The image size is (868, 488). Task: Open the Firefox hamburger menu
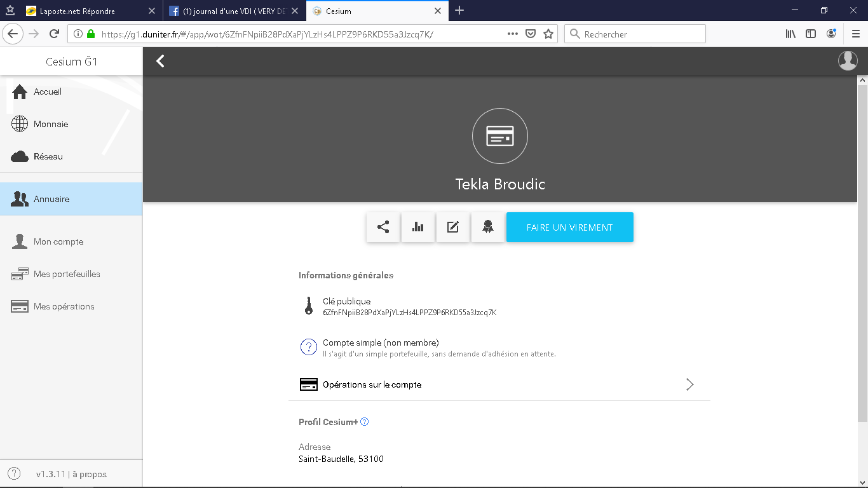point(855,34)
